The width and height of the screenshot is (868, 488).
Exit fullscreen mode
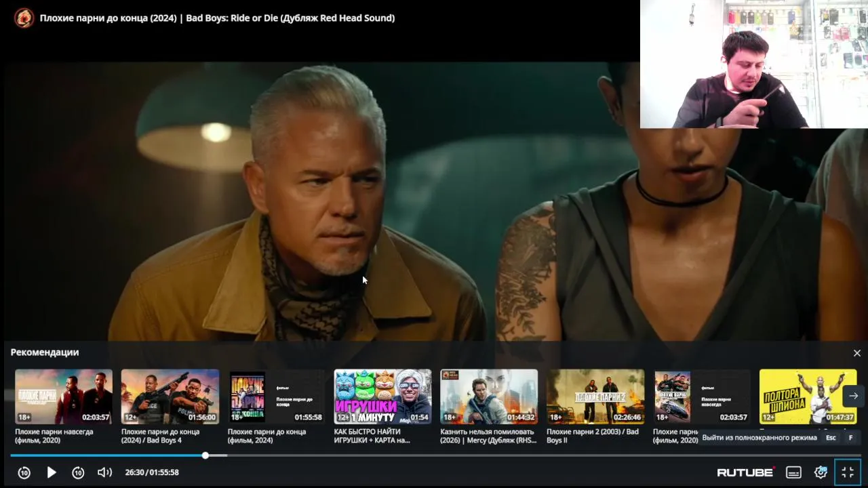click(x=848, y=472)
